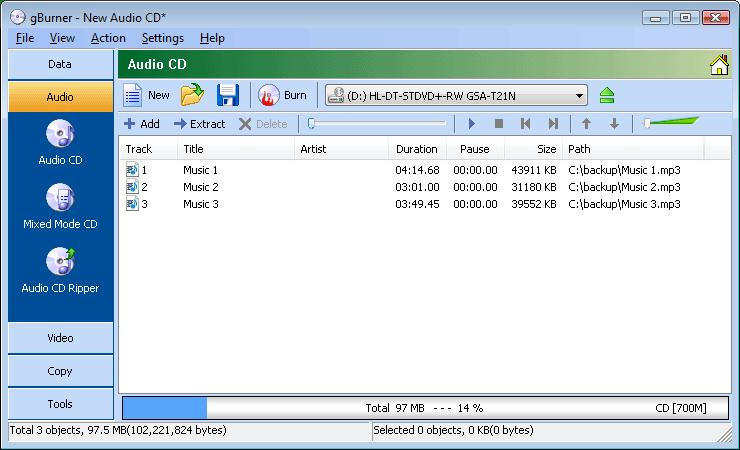Switch to the Data category
Viewport: 740px width, 450px height.
click(60, 65)
